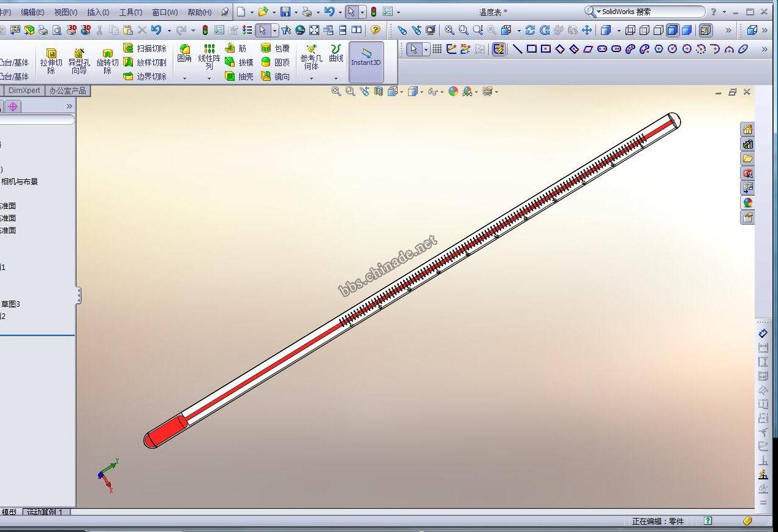Click the 扫描切除 swept cut tool
The height and width of the screenshot is (532, 778).
pos(145,48)
